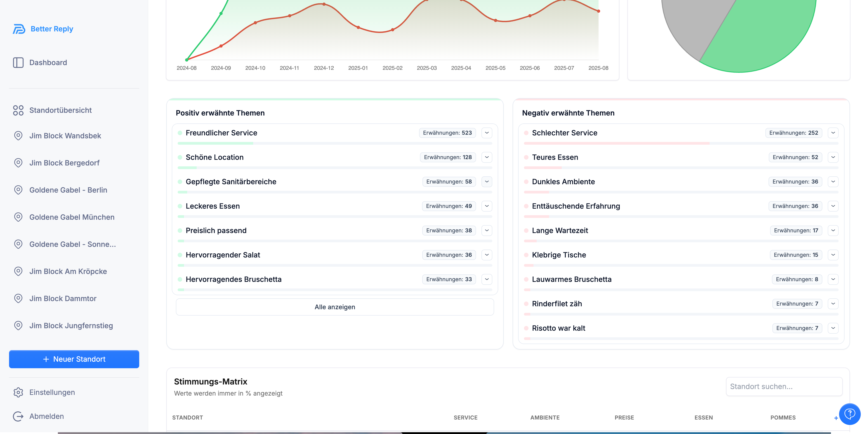The height and width of the screenshot is (434, 868).
Task: Click the Neuer Standort button
Action: [74, 359]
